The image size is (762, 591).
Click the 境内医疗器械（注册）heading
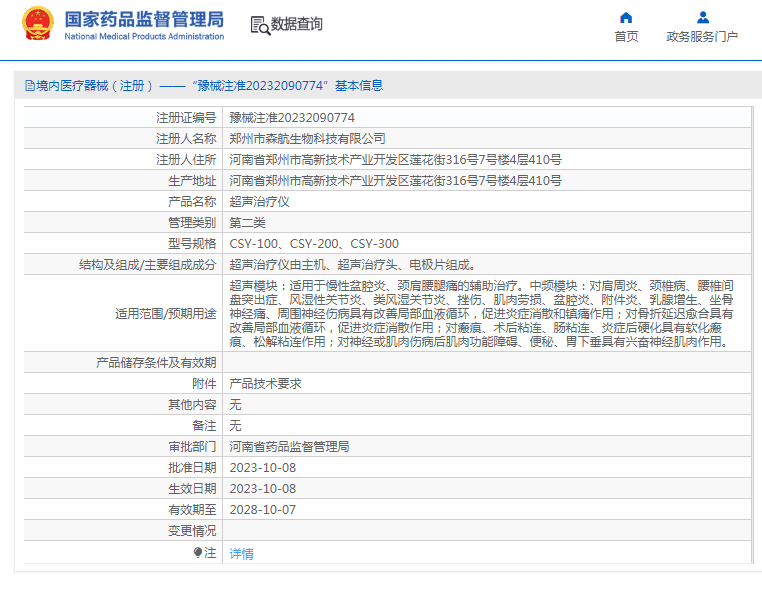(95, 86)
